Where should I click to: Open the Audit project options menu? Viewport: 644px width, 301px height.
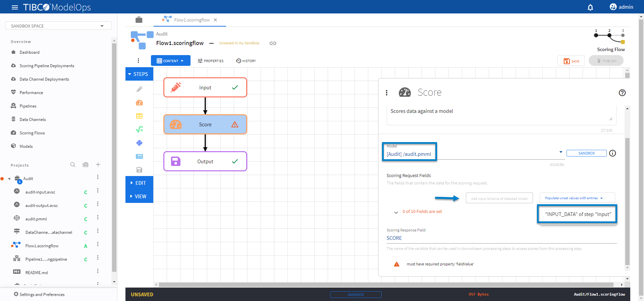(x=98, y=177)
